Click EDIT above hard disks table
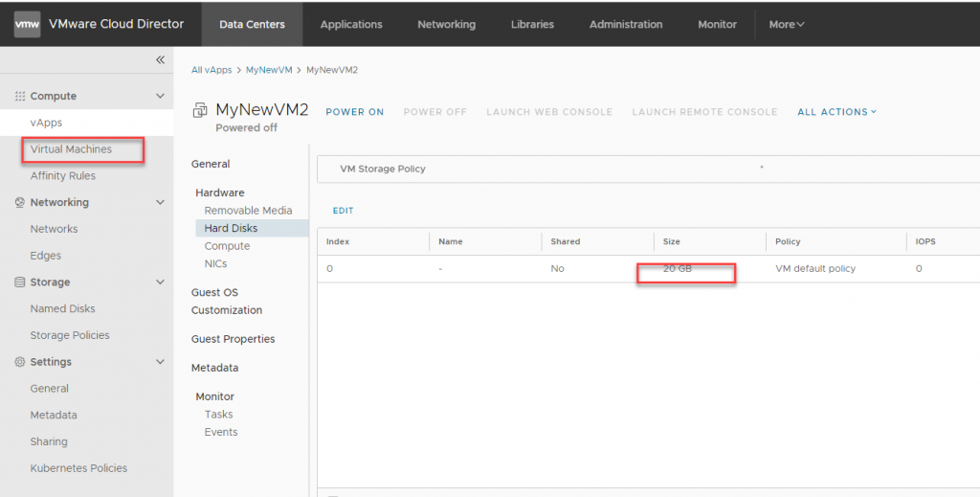980x497 pixels. 344,211
